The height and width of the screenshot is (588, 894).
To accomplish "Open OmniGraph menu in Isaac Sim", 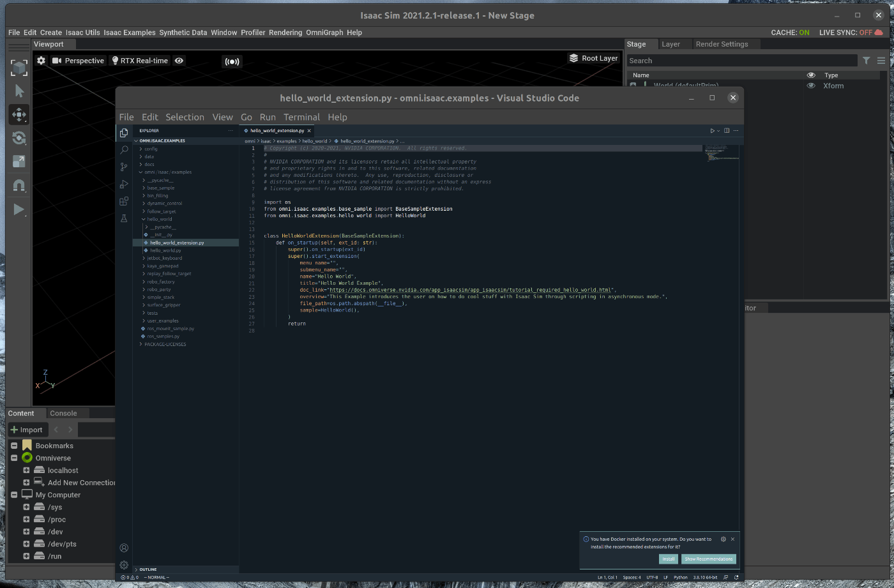I will click(324, 33).
